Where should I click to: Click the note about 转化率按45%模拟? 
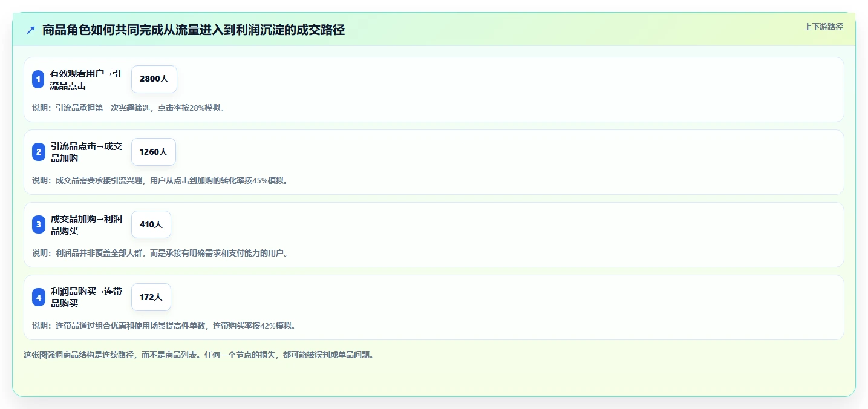coord(160,180)
